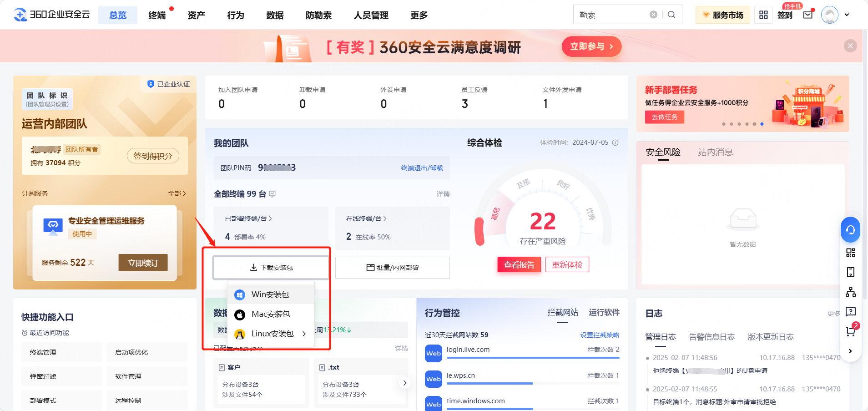Open 软件管理 shortcut
Image resolution: width=868 pixels, height=411 pixels.
[147, 376]
